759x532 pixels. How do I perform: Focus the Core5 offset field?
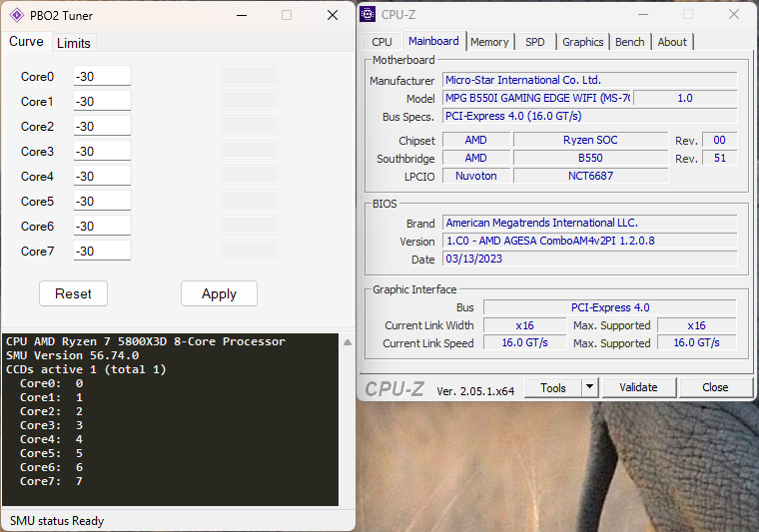(x=102, y=201)
